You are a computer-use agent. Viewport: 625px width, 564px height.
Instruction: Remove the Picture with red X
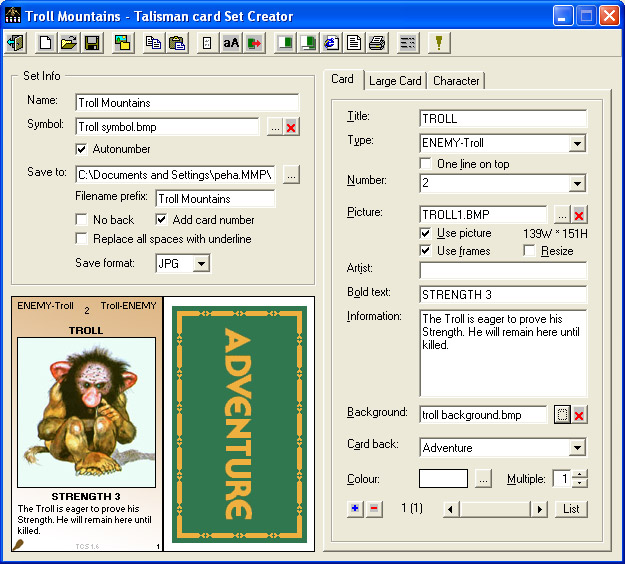point(579,215)
